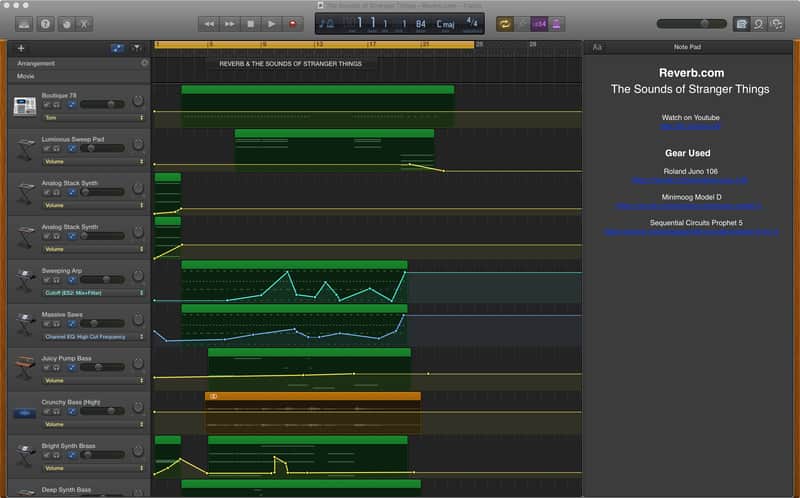Open Juicy Pump Bass Volume automation dropdown

click(x=93, y=381)
